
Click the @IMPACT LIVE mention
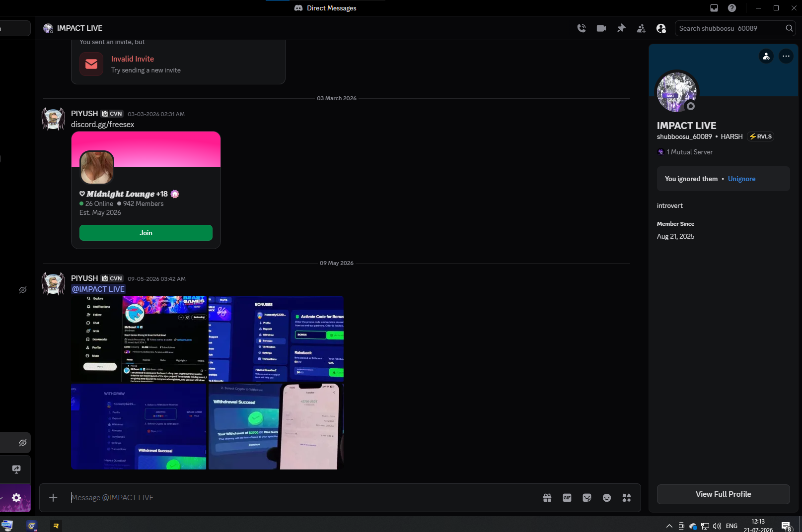click(x=98, y=289)
